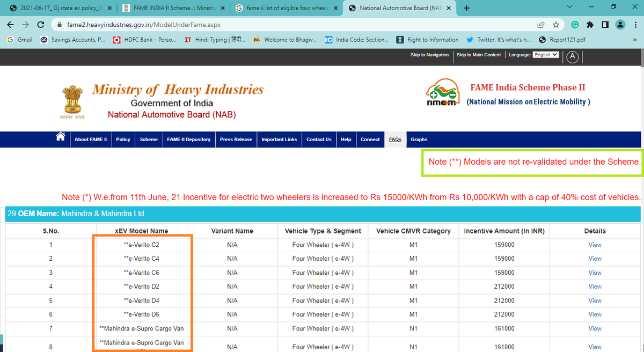Screen dimensions: 644x352
Task: Open the Scheme menu item
Action: 149,140
